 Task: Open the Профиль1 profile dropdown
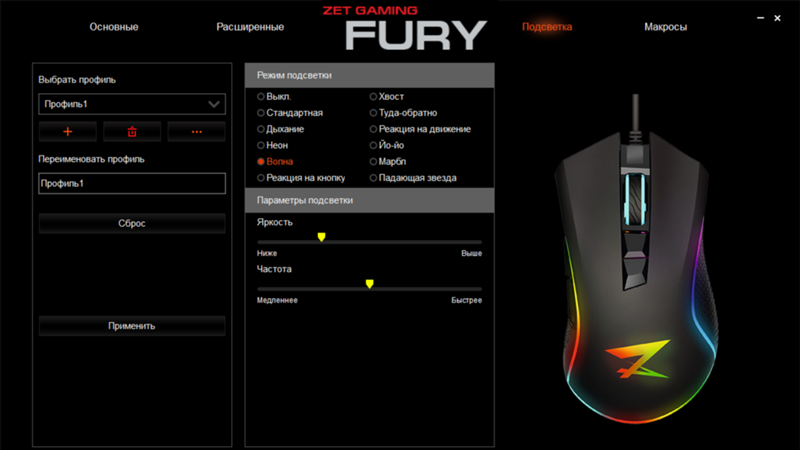tap(132, 104)
